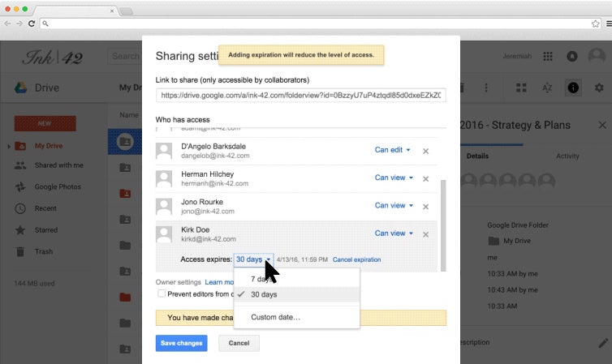Viewport: 612px width, 364px height.
Task: Switch to the Details tab
Action: pyautogui.click(x=477, y=156)
